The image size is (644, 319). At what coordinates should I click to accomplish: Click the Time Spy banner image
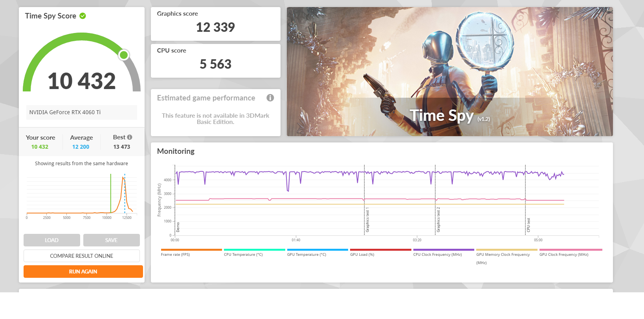click(x=450, y=71)
